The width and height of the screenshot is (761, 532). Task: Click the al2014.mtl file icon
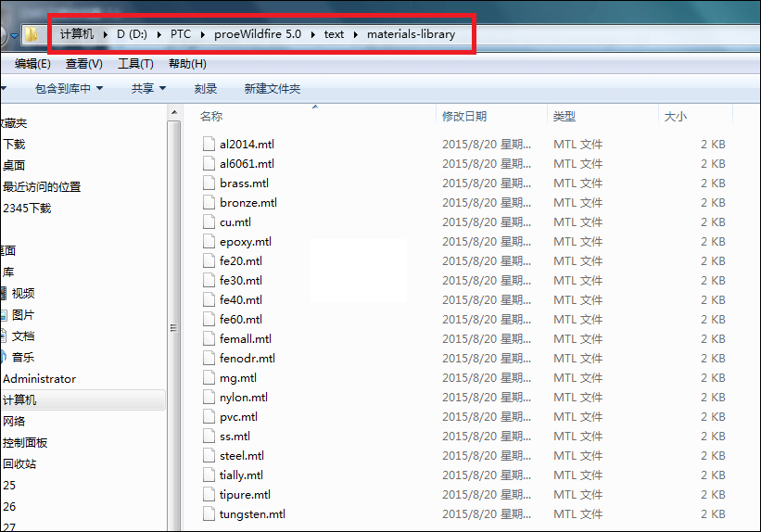point(209,145)
